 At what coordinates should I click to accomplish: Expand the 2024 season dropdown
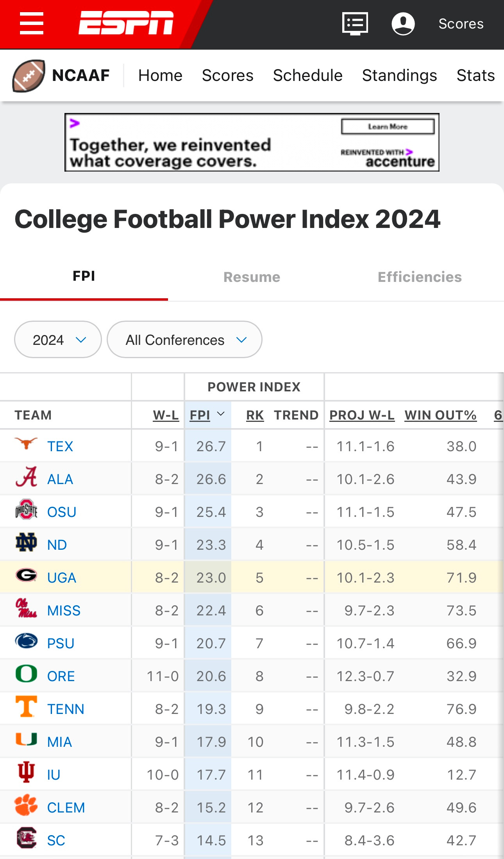point(58,340)
